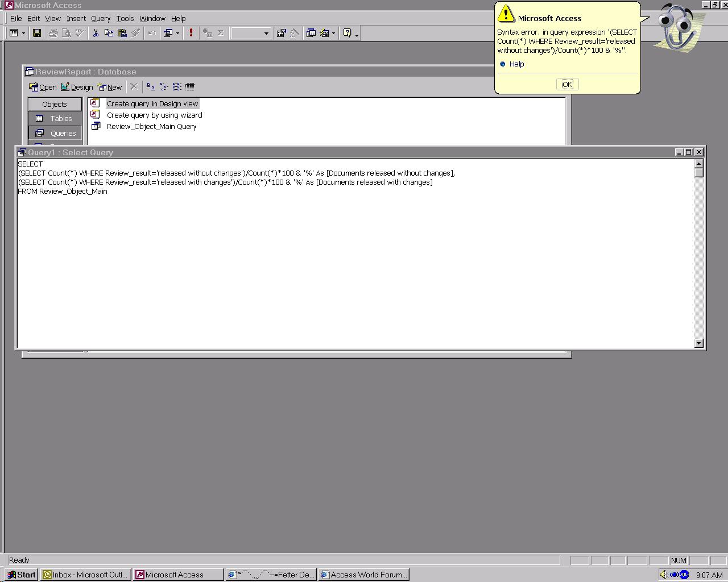The height and width of the screenshot is (582, 728).
Task: Click the 9:07 AM taskbar clock
Action: click(x=709, y=575)
